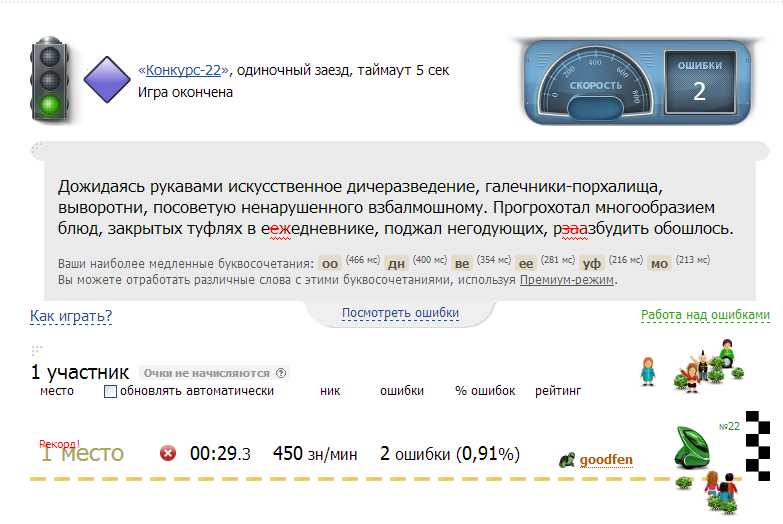Screen dimensions: 783x524
Task: Click the Очки не начисляются label
Action: [207, 373]
